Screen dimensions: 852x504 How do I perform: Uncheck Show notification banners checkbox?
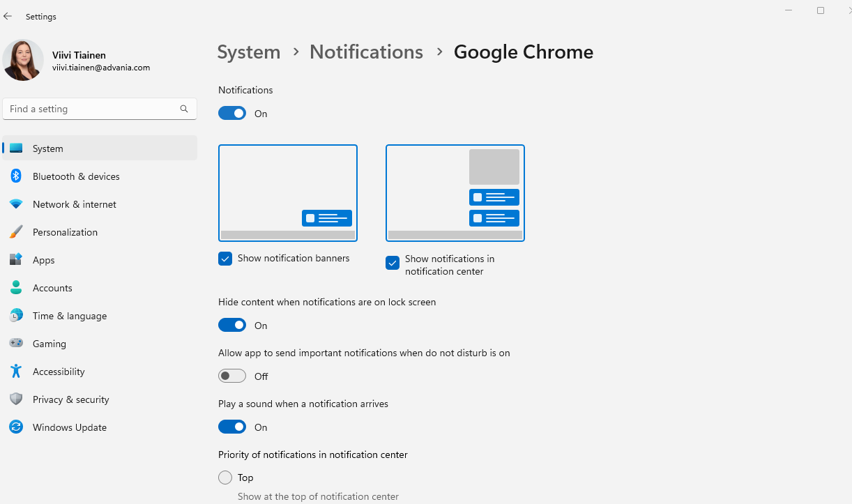[x=225, y=259]
